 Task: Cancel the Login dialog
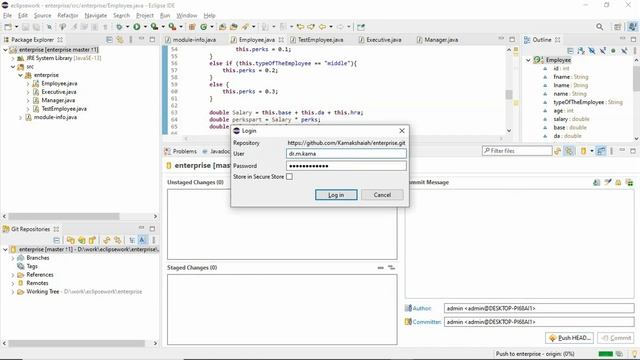382,195
